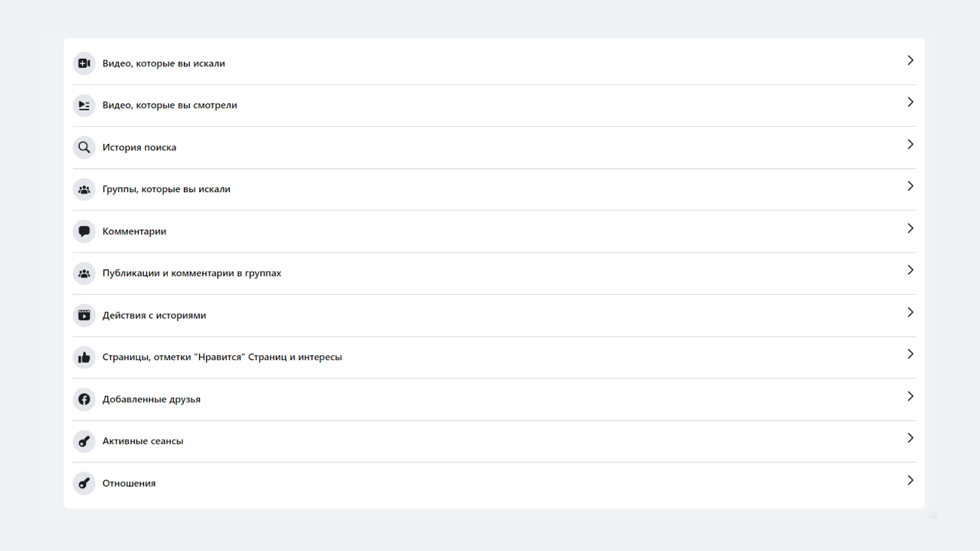
Task: Expand chevron for Добавленные друзья
Action: tap(910, 396)
